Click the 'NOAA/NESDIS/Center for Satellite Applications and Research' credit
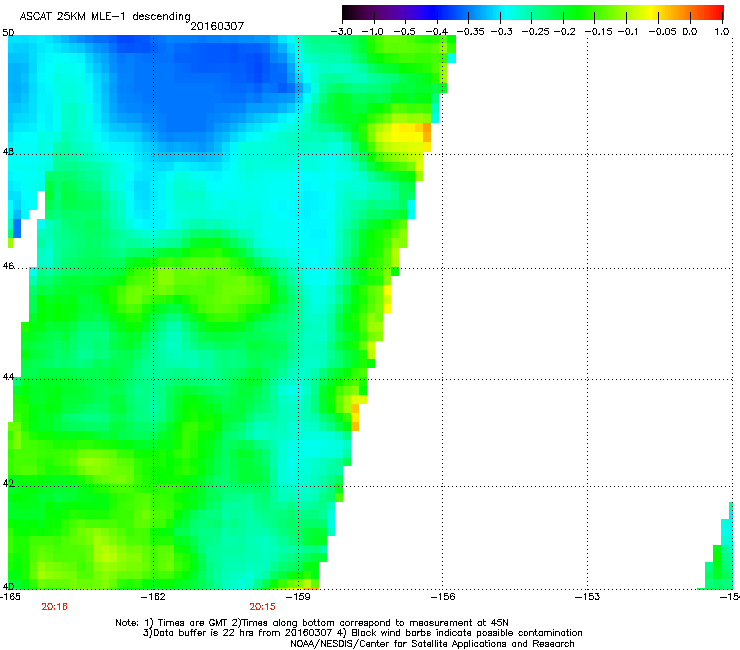Image resolution: width=740 pixels, height=650 pixels. pyautogui.click(x=432, y=644)
